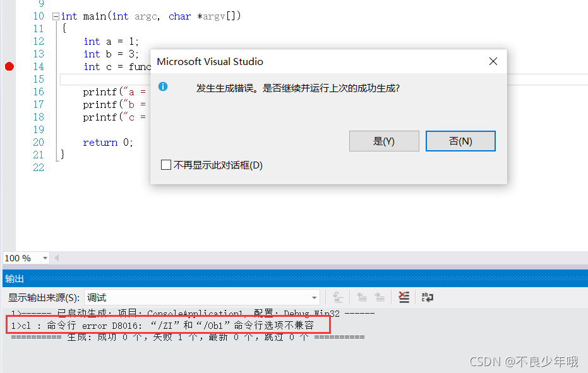This screenshot has height=373, width=588.
Task: Close the Microsoft Visual Studio dialog
Action: click(x=493, y=61)
